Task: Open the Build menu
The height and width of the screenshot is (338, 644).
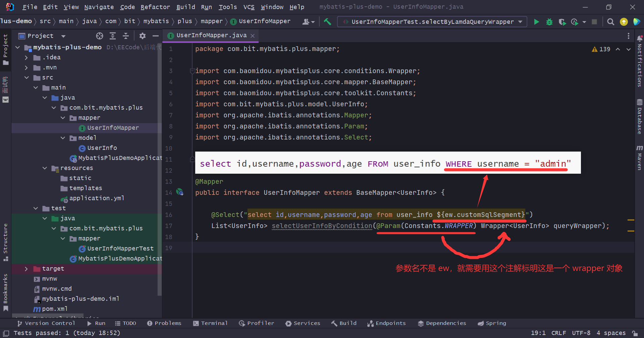Action: [186, 7]
